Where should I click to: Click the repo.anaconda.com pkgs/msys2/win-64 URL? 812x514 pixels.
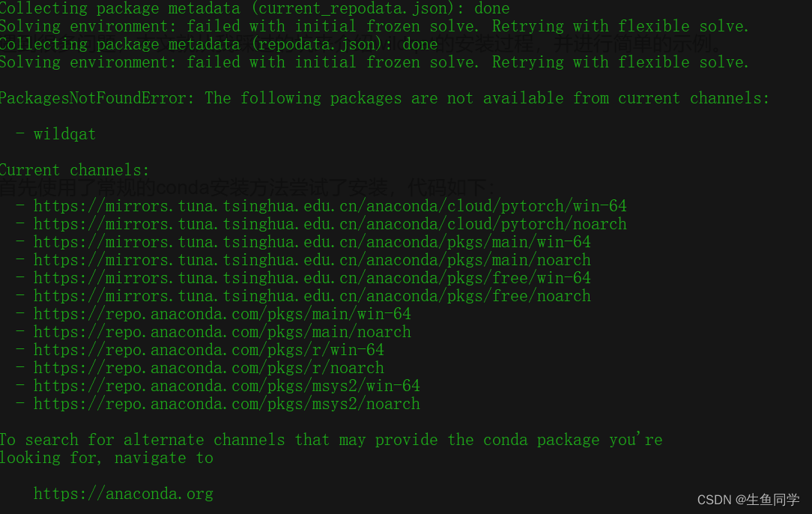point(227,386)
